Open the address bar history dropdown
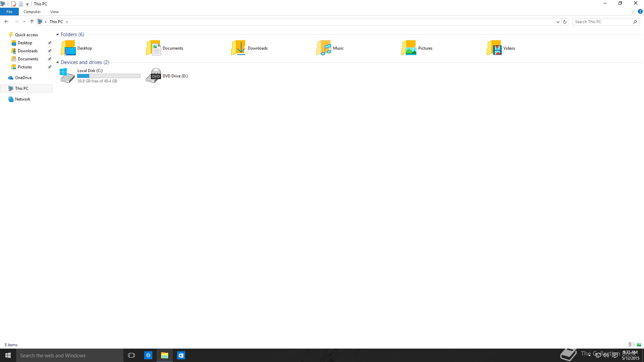The width and height of the screenshot is (644, 362). (x=558, y=22)
